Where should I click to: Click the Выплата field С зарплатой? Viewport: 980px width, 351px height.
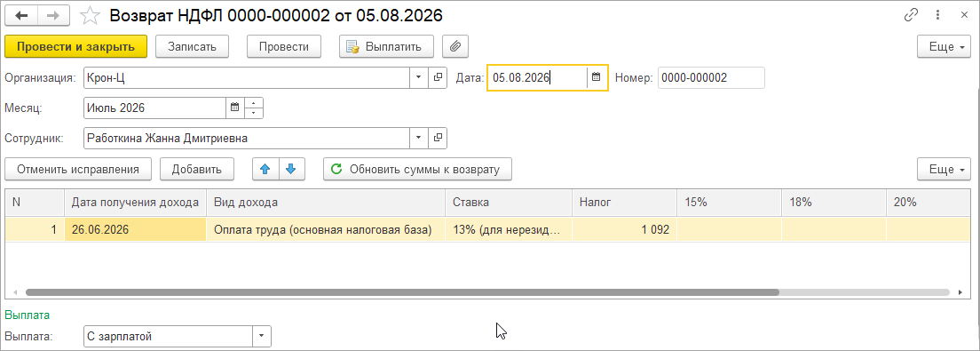(x=168, y=337)
